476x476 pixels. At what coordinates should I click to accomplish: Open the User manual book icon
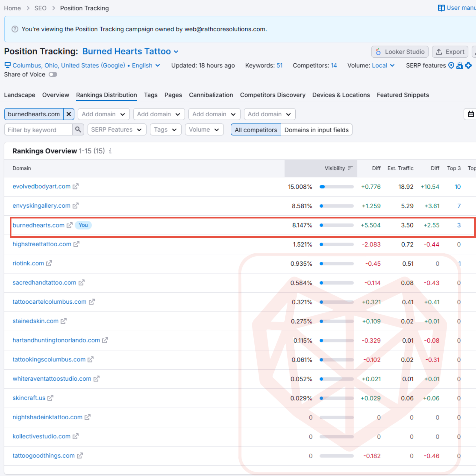[x=441, y=8]
